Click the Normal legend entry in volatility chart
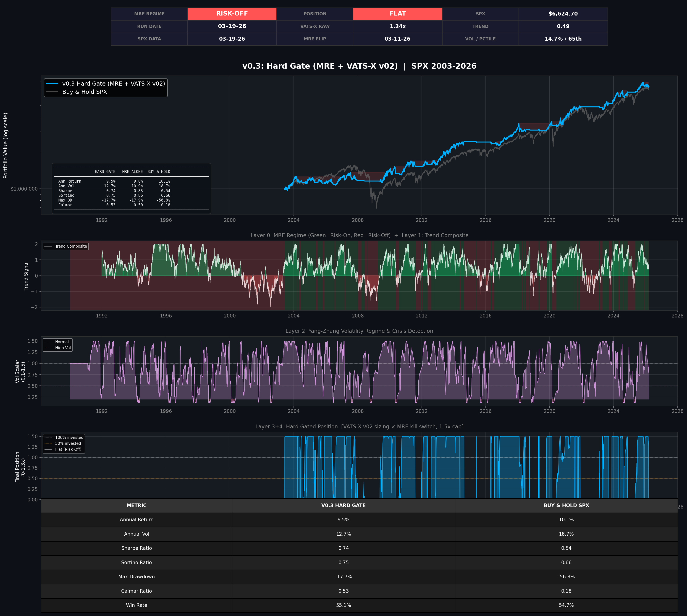This screenshot has height=616, width=687. (62, 342)
